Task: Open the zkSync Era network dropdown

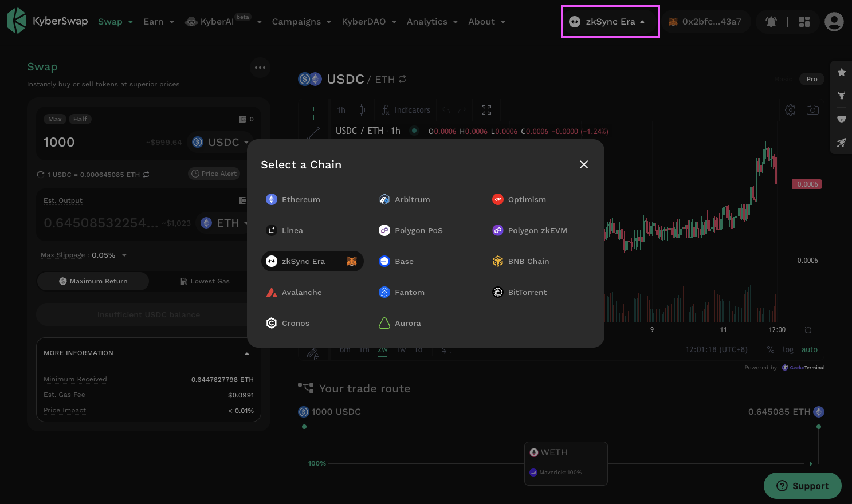Action: [x=610, y=22]
